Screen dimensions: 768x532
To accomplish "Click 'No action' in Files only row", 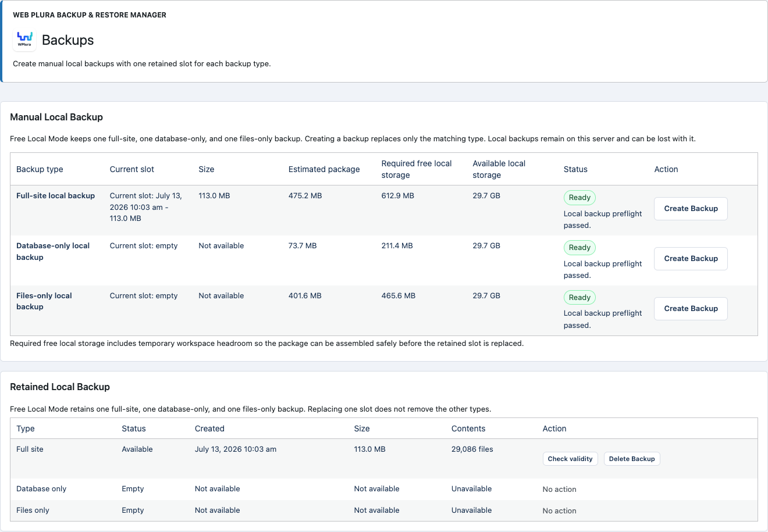I will click(560, 511).
